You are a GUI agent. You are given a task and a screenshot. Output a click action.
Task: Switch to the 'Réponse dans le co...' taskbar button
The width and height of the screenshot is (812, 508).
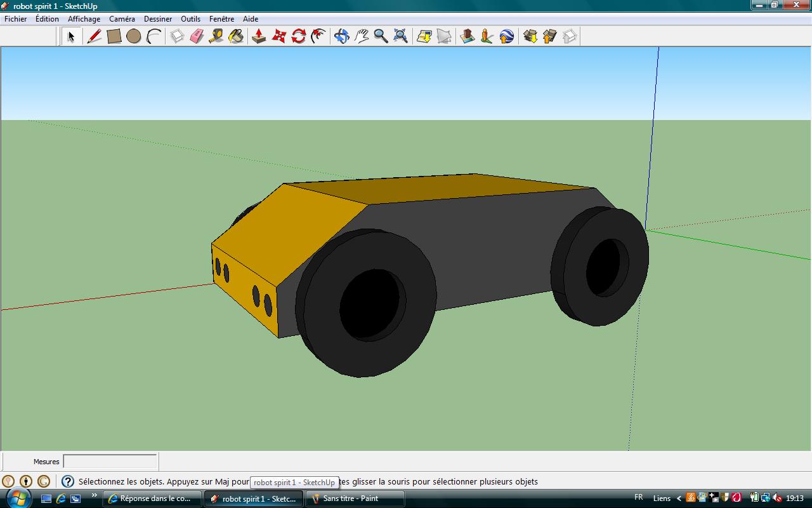coord(152,498)
